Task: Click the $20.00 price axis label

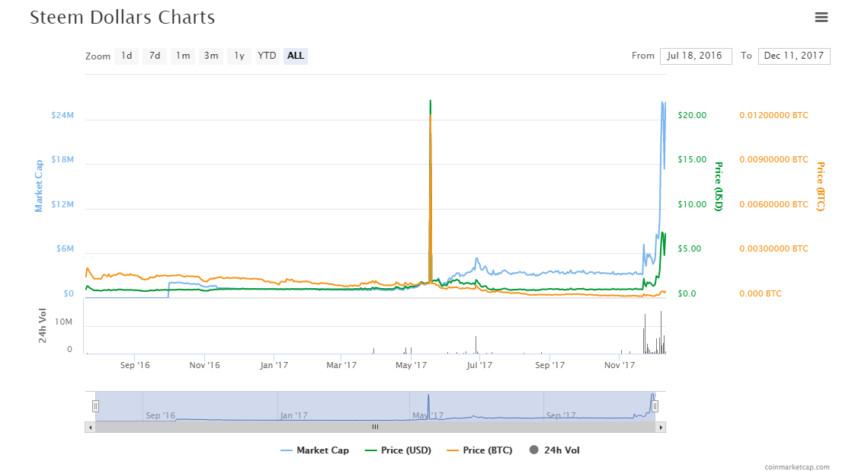Action: (692, 115)
